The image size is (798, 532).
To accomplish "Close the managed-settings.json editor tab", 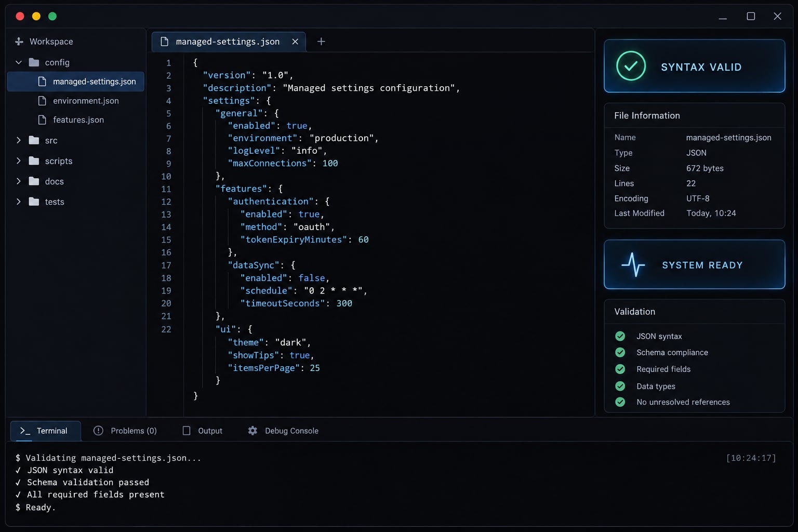I will pyautogui.click(x=295, y=42).
